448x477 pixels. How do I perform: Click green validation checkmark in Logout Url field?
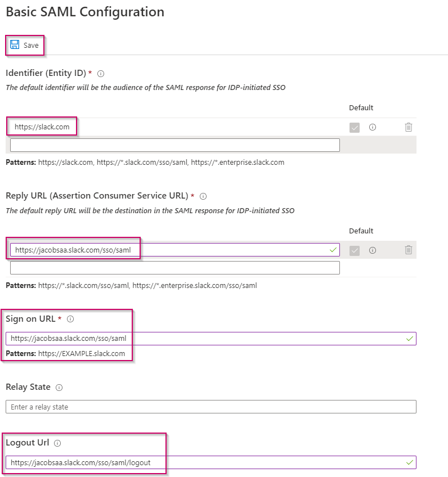pos(409,462)
